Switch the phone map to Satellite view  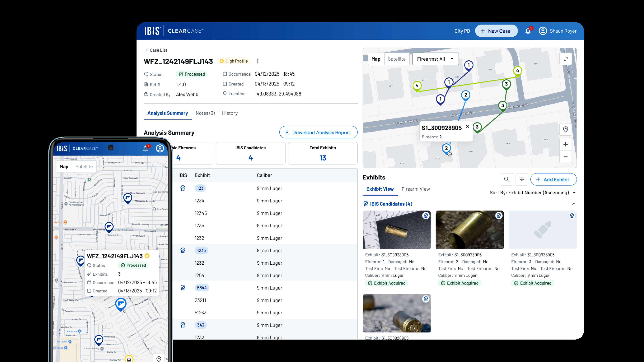click(84, 166)
